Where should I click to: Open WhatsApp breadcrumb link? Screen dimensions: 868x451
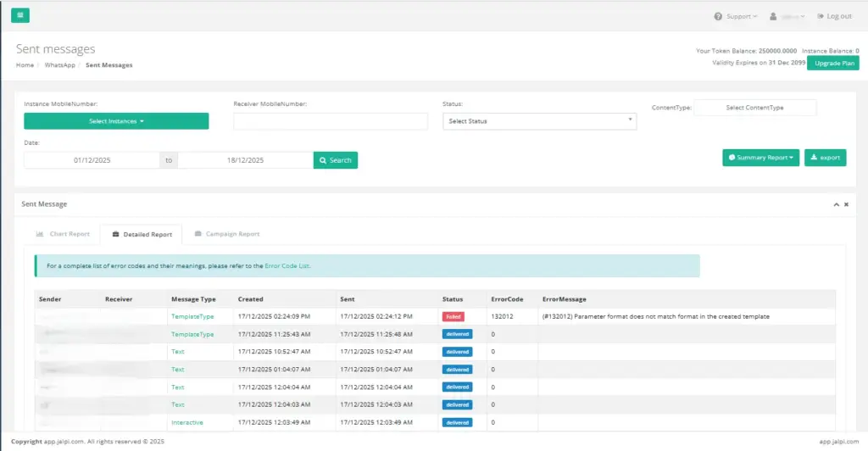[59, 65]
